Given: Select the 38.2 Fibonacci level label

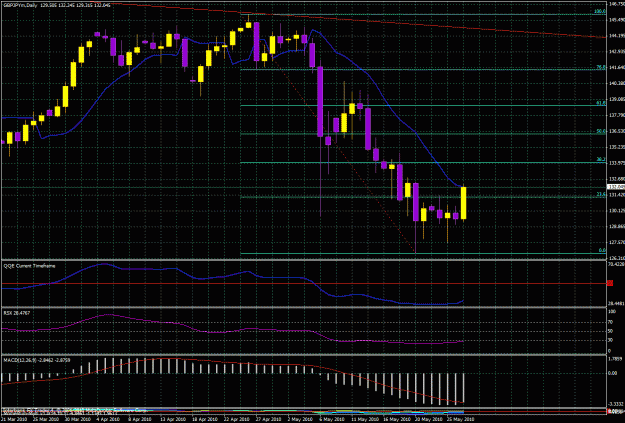Looking at the screenshot, I should [x=601, y=159].
